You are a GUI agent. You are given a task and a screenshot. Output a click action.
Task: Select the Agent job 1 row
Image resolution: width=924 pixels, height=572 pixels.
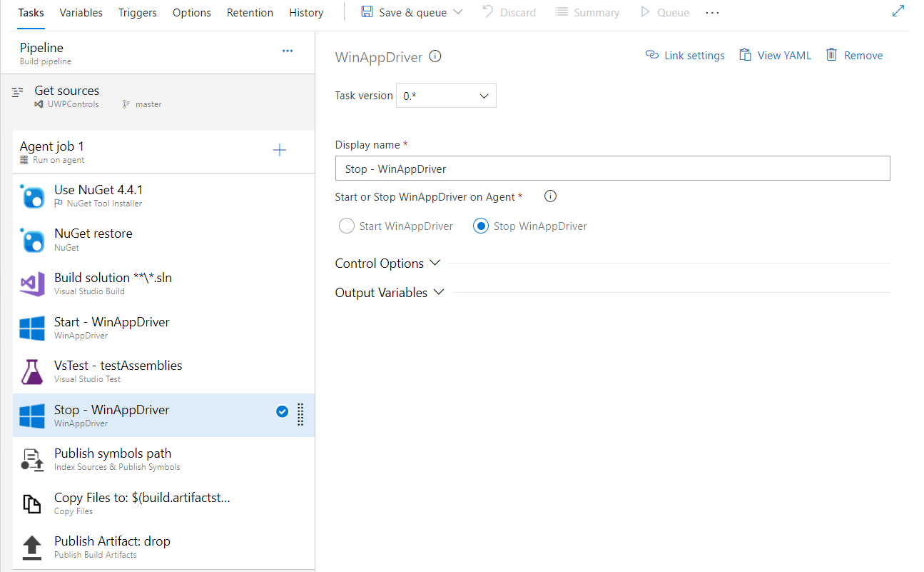[x=163, y=151]
